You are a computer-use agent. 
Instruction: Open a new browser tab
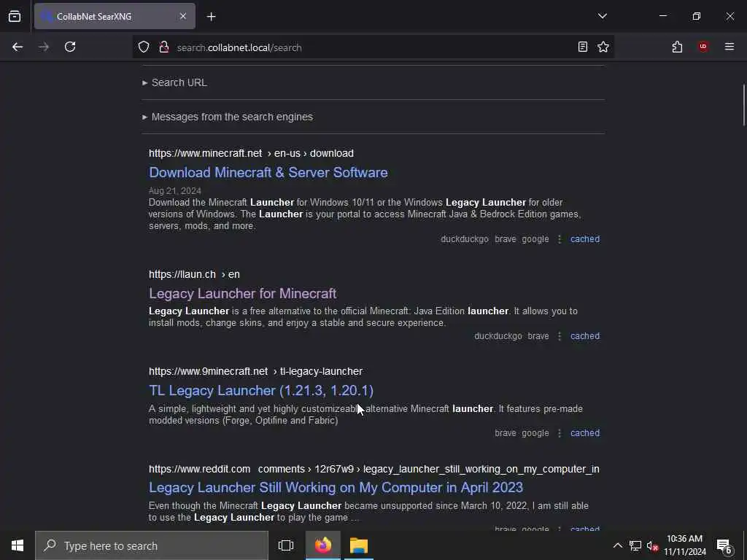[x=211, y=17]
